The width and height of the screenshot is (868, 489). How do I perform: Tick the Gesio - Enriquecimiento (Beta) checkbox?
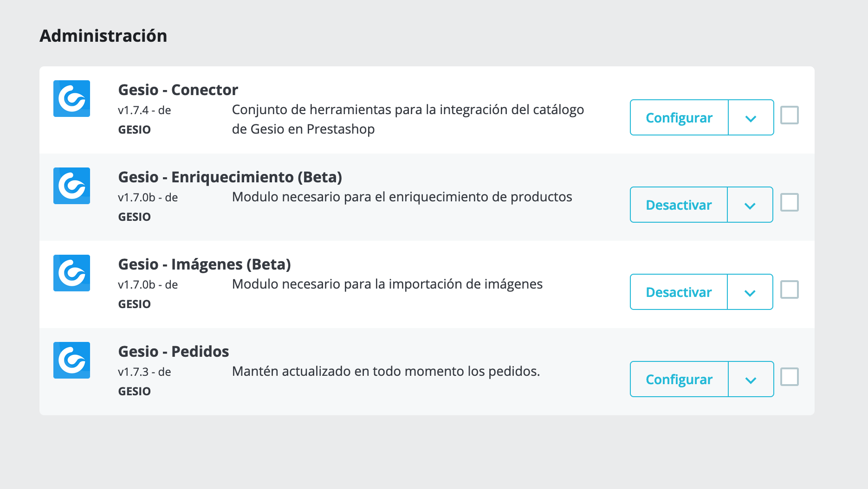pyautogui.click(x=789, y=202)
